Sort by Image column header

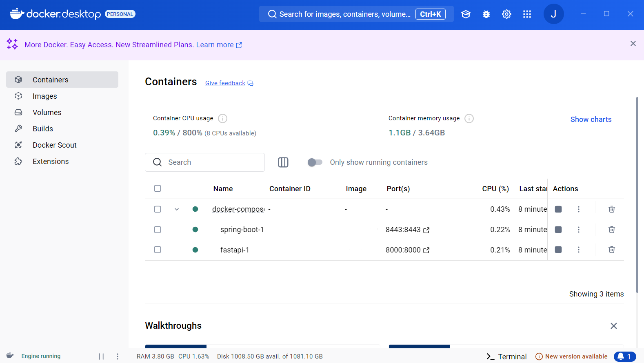[356, 189]
